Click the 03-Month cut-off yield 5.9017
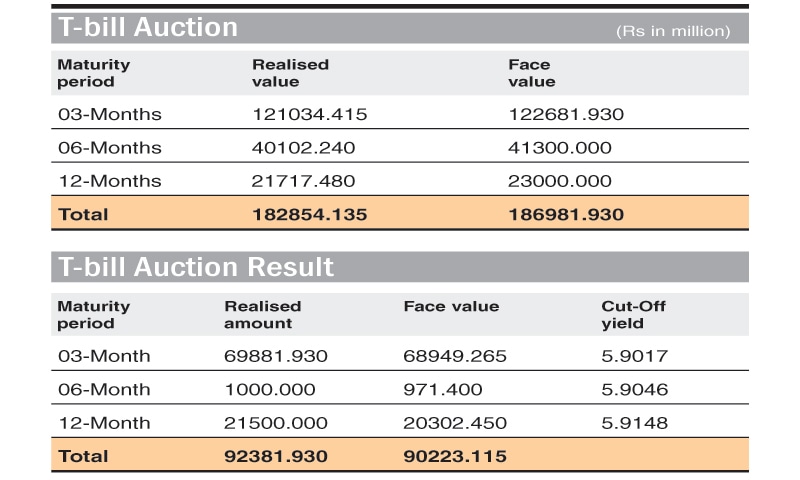 click(x=635, y=356)
